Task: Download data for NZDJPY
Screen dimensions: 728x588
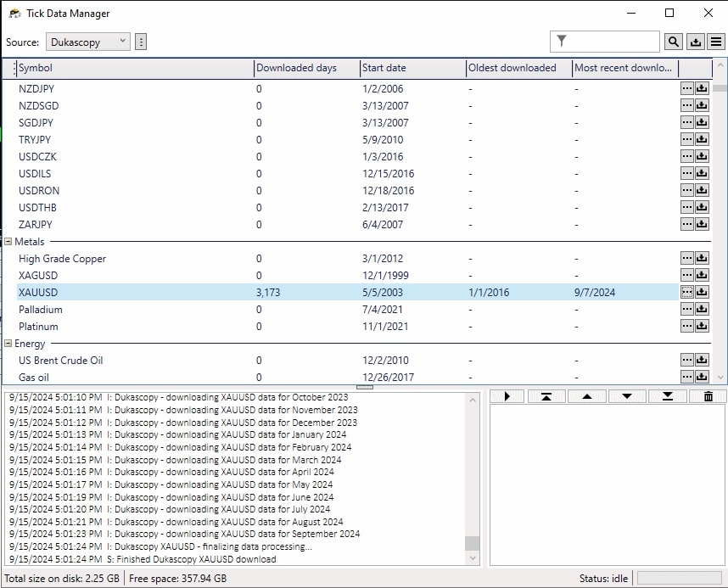Action: click(x=702, y=88)
